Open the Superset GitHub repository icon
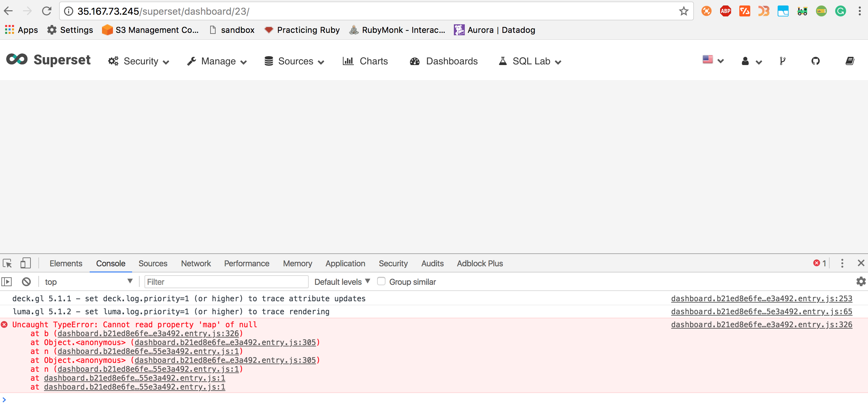The height and width of the screenshot is (406, 868). tap(816, 61)
